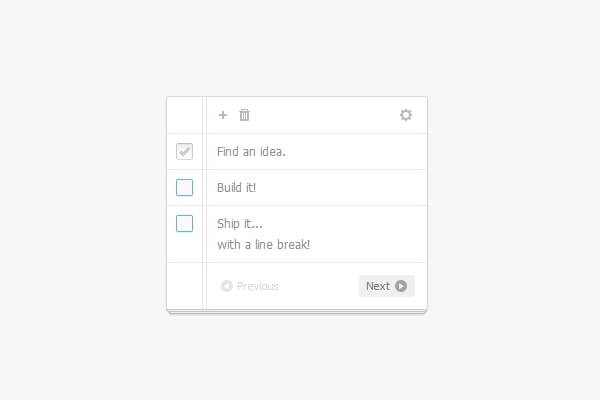
Task: Click the left arrow icon beside Previous
Action: pos(227,286)
